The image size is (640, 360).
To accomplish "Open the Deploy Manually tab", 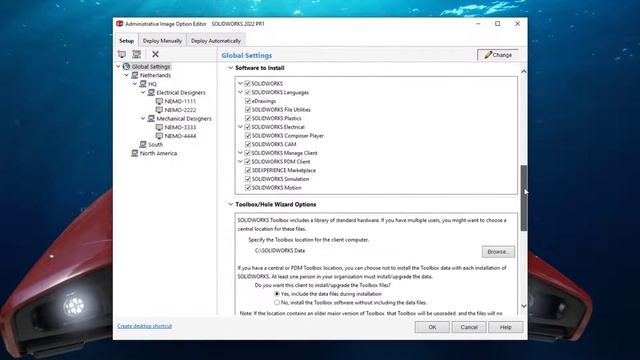I will [x=162, y=41].
